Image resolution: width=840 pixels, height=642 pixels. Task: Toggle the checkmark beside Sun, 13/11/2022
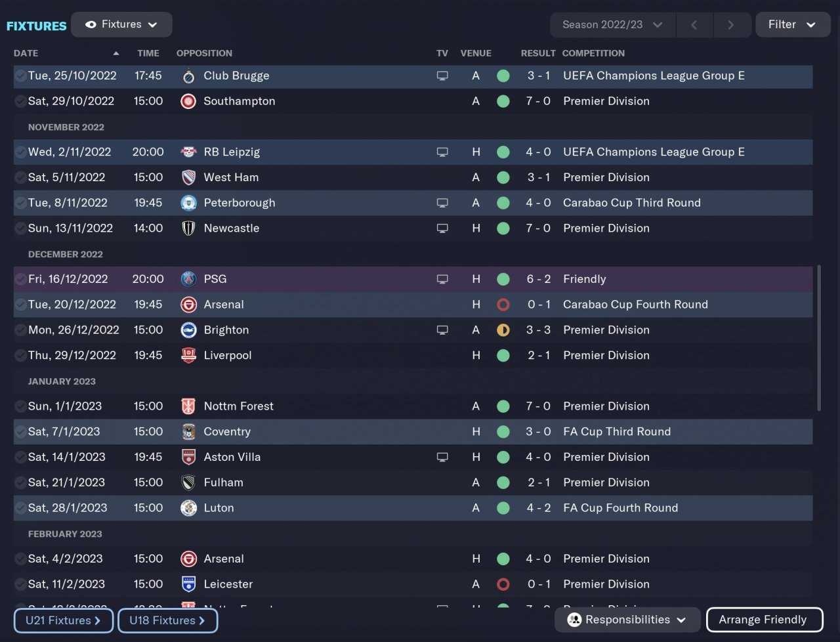[21, 228]
